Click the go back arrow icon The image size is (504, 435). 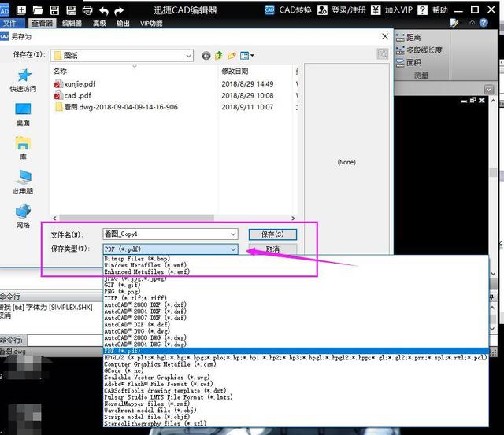[x=206, y=55]
